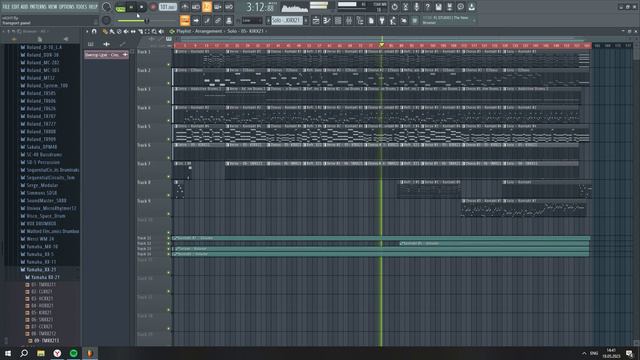This screenshot has width=640, height=360.
Task: Click the undo history circular arrow icon
Action: pyautogui.click(x=394, y=7)
